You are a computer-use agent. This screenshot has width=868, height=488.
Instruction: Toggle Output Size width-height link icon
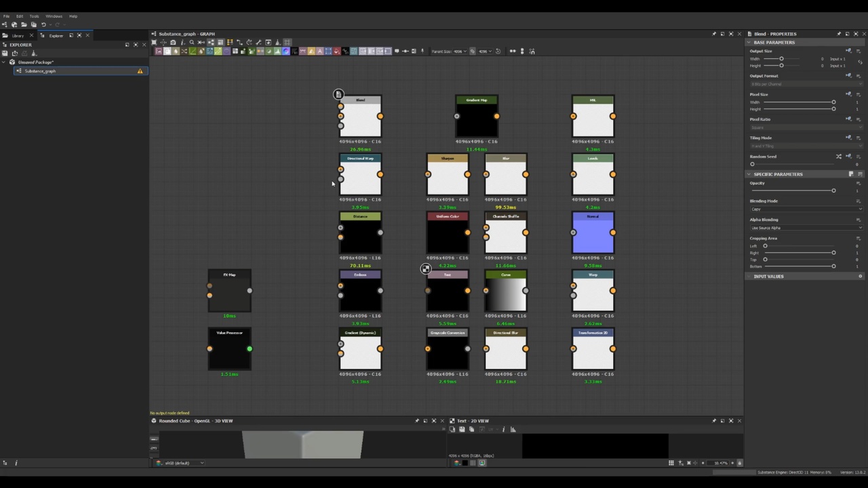click(x=860, y=62)
